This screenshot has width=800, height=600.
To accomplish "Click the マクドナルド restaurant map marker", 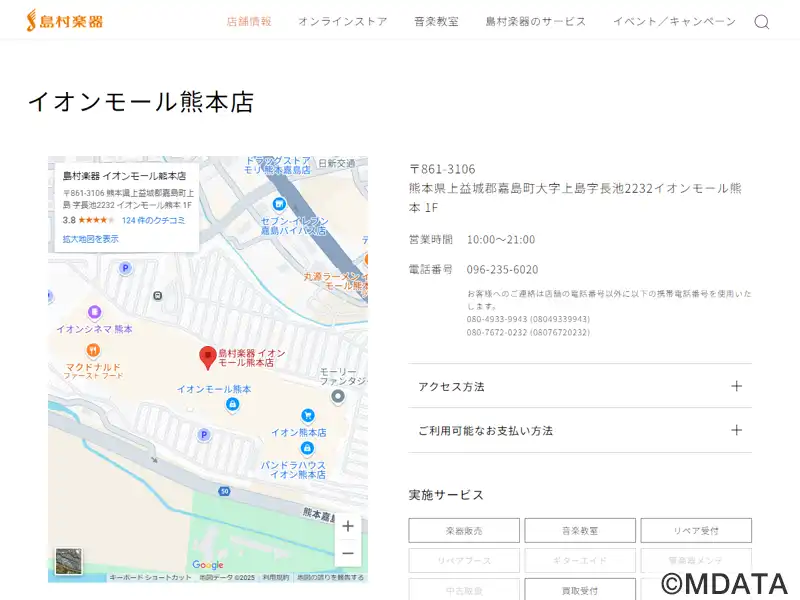I will (93, 350).
